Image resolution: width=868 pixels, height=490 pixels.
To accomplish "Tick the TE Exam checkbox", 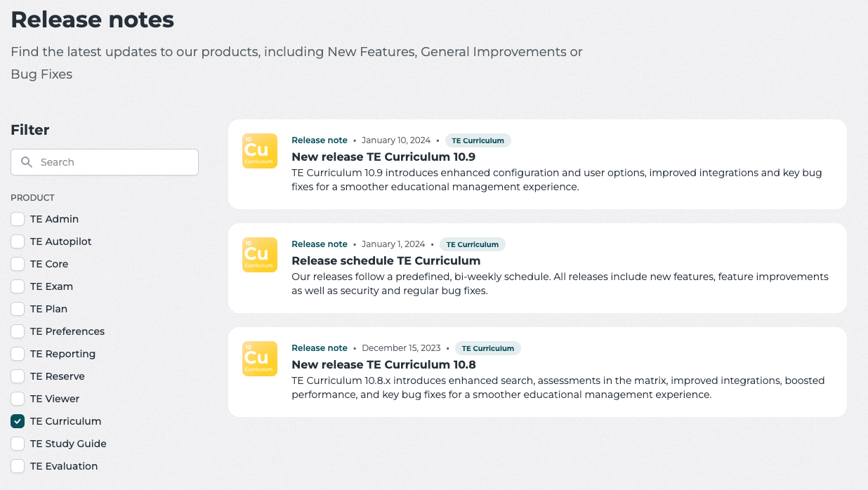I will (18, 286).
